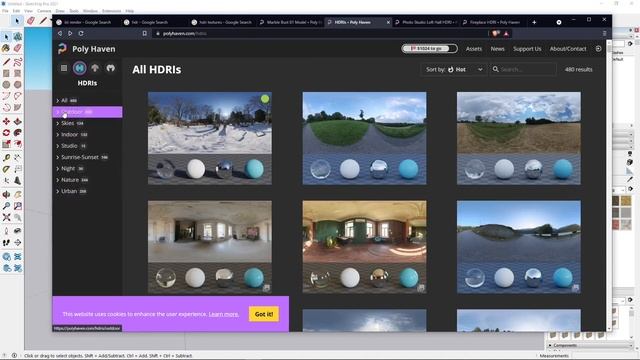Screen dimensions: 640x360
Task: Click the SketchUp Freehand tool
Action: 18,62
